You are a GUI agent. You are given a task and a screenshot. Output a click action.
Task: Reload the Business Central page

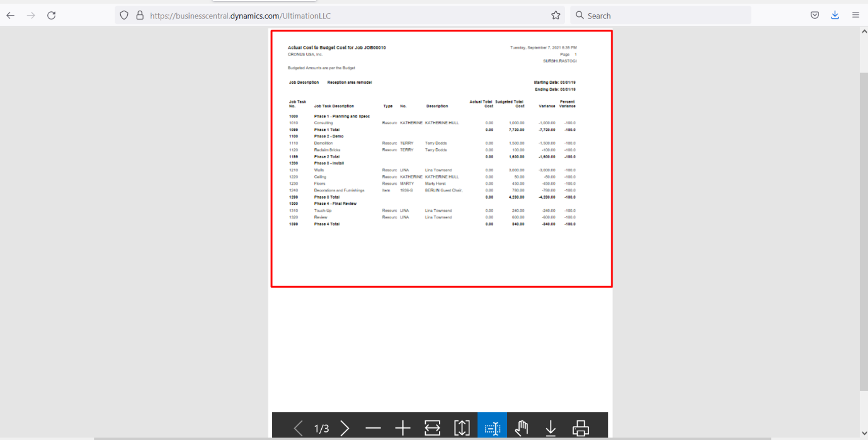52,15
